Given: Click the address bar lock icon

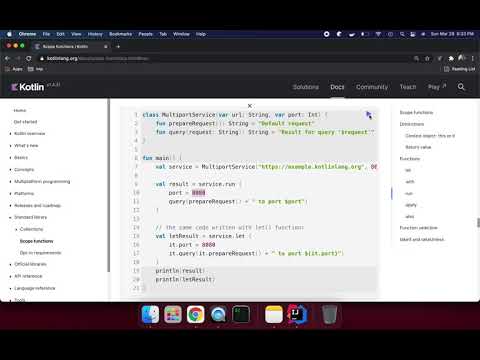Looking at the screenshot, I should coord(42,59).
